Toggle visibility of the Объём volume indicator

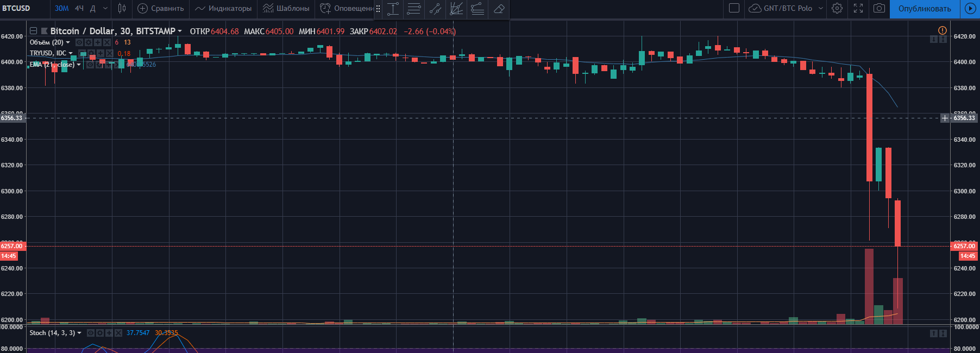79,42
